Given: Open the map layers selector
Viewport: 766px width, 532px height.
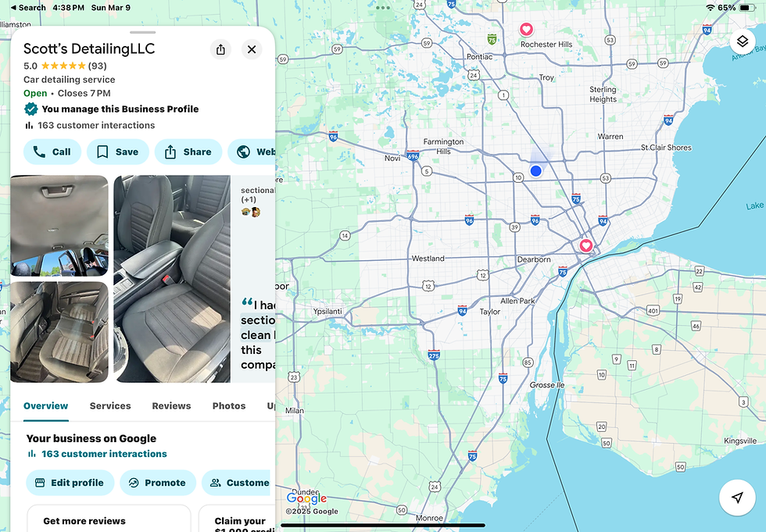Looking at the screenshot, I should coord(743,41).
